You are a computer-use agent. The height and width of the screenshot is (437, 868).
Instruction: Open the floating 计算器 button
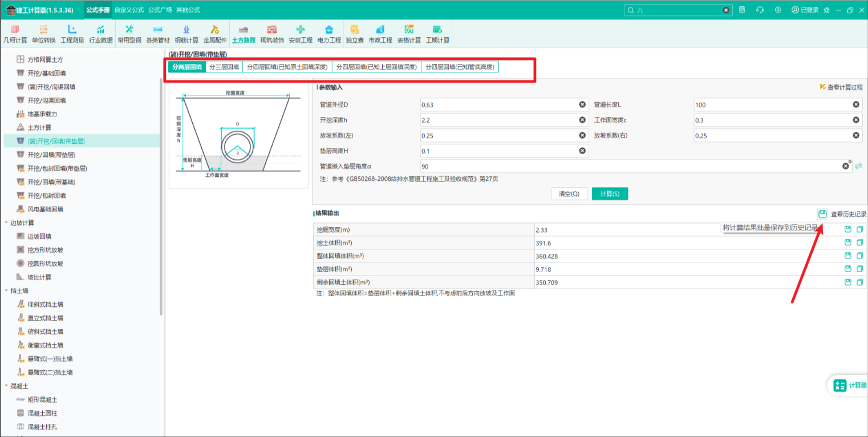848,385
